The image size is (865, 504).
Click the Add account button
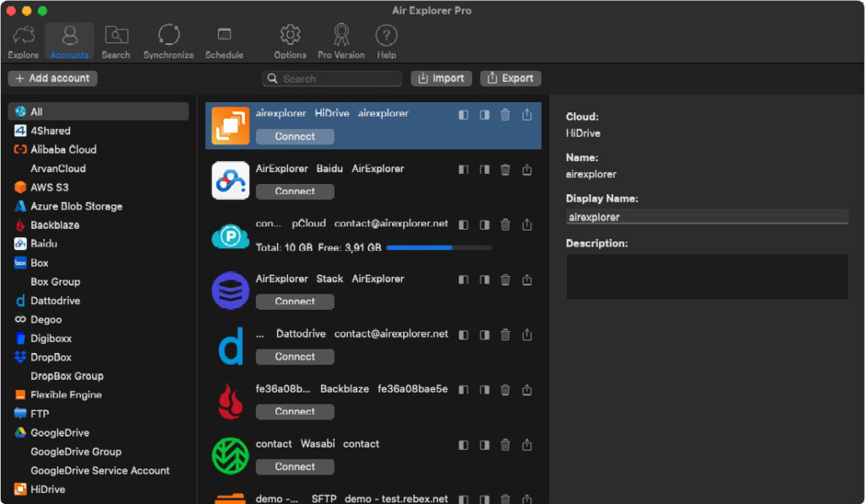click(52, 78)
